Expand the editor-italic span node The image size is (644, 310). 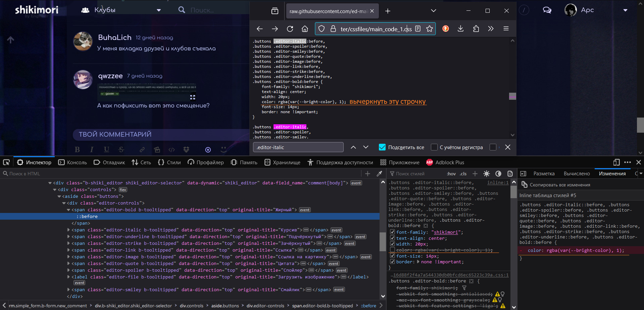tap(69, 230)
